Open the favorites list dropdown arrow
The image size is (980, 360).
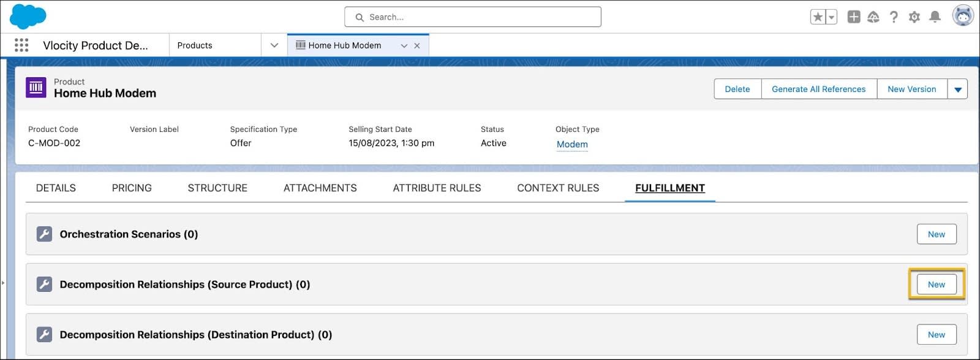[831, 17]
